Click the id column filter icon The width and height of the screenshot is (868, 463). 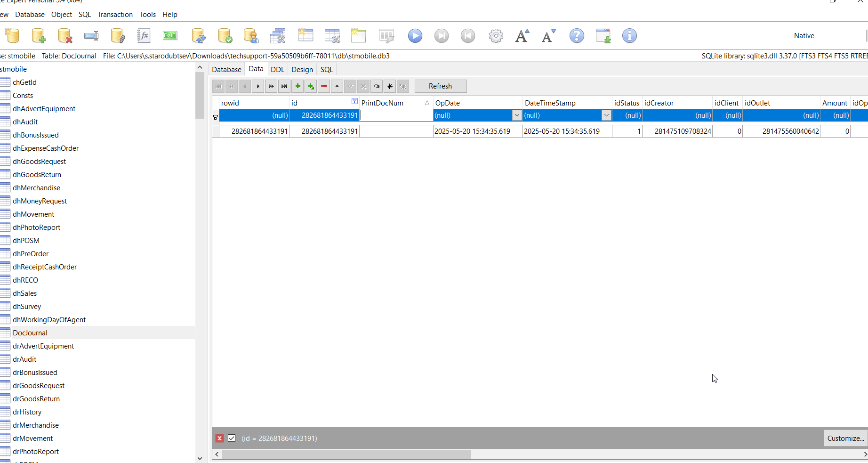(x=354, y=101)
